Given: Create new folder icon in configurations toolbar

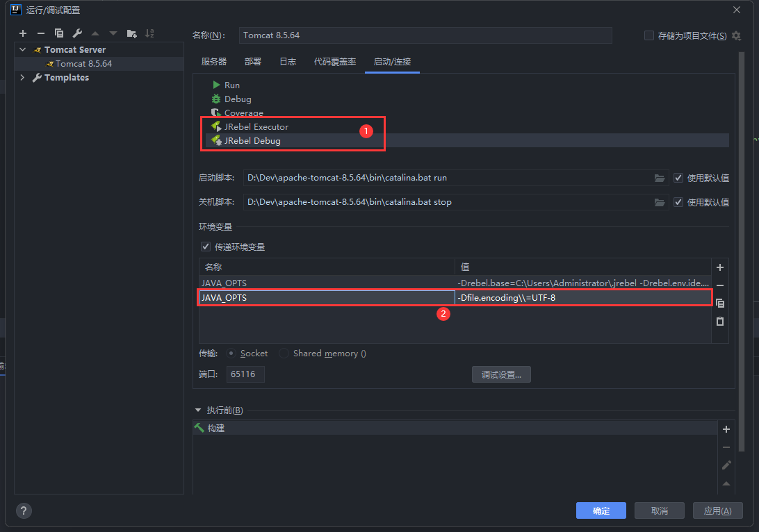Looking at the screenshot, I should coord(131,33).
